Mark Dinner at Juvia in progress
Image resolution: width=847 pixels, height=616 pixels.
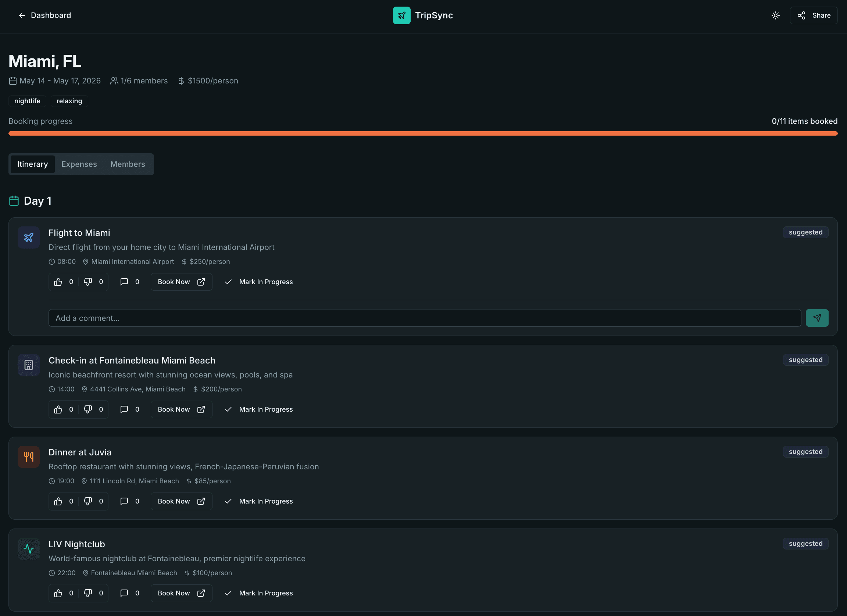(x=258, y=501)
